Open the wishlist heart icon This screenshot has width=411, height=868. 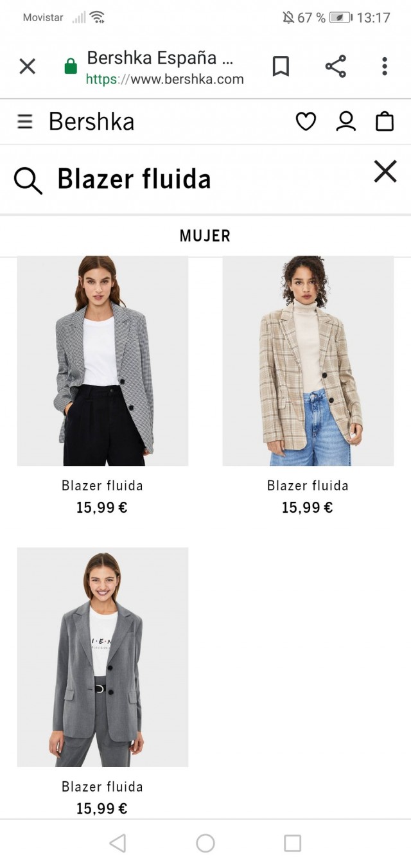(x=306, y=121)
